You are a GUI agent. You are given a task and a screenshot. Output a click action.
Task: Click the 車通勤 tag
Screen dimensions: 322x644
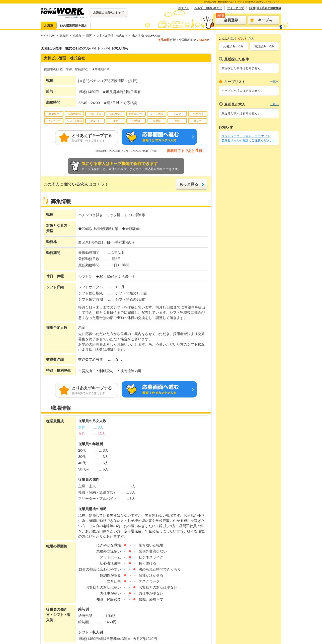[x=157, y=121]
